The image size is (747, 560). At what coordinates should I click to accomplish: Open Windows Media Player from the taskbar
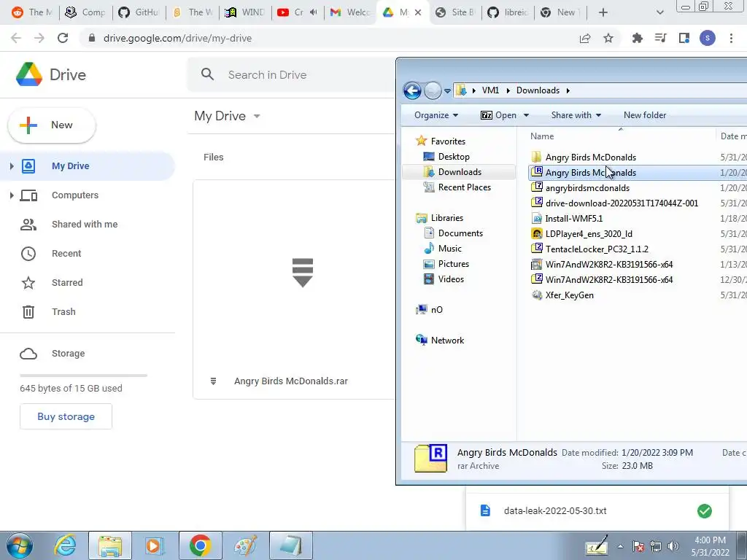(155, 545)
